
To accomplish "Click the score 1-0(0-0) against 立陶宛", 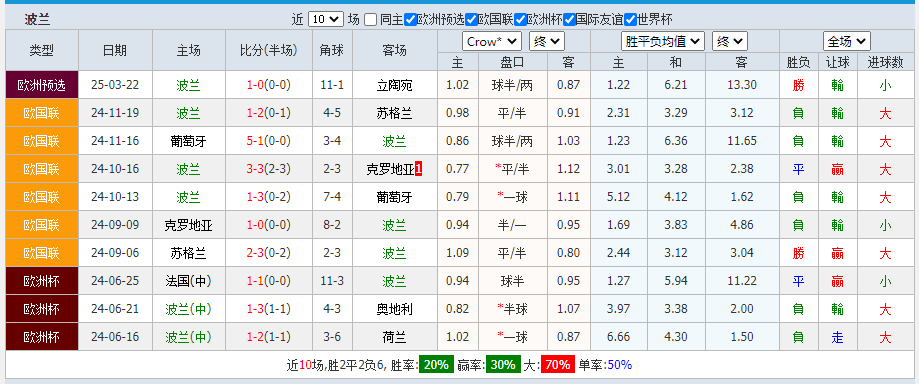I will click(x=268, y=85).
